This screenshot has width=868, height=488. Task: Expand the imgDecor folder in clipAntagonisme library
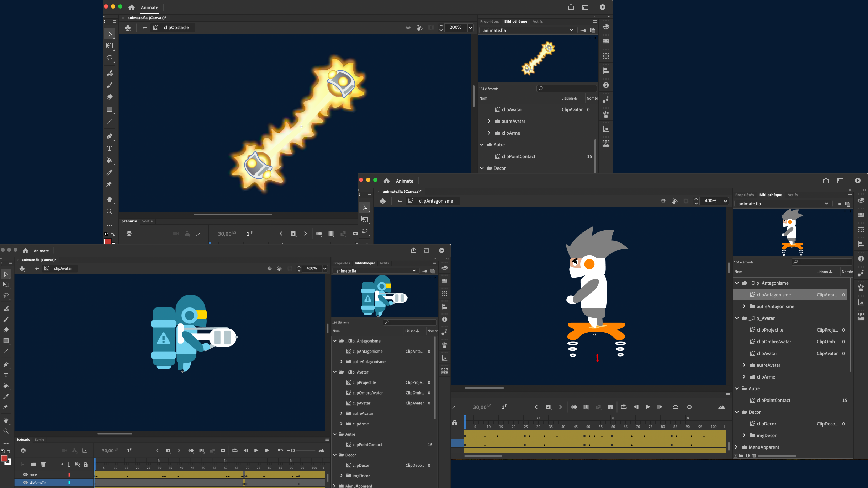[x=744, y=435]
